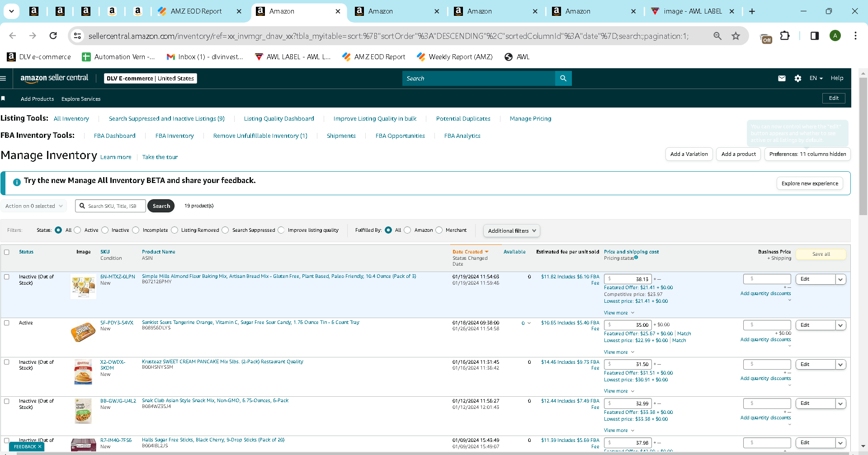Close the FEEDBACK tab with the X
This screenshot has height=455, width=868.
(x=40, y=446)
